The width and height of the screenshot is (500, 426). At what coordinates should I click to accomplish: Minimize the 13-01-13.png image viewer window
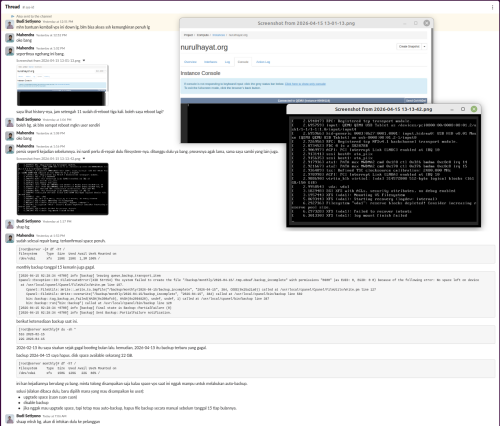405,23
